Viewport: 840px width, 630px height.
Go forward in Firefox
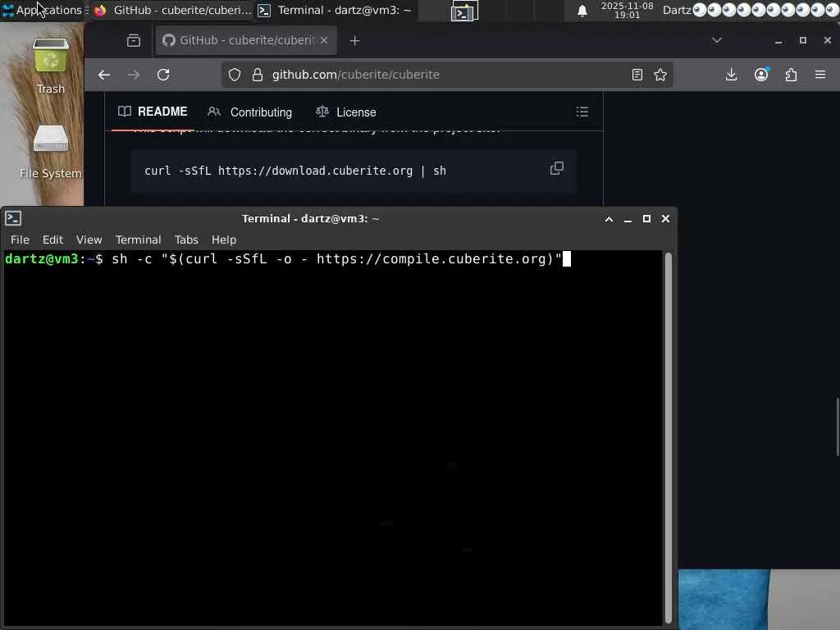(x=134, y=75)
